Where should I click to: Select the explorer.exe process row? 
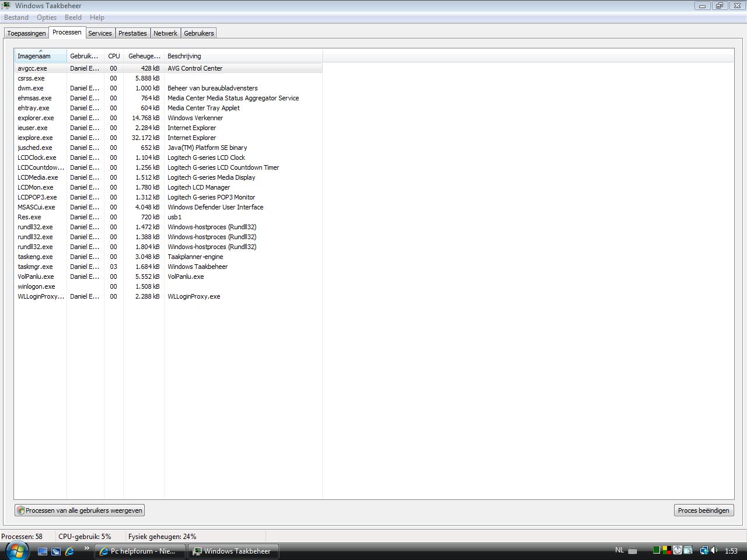(169, 118)
